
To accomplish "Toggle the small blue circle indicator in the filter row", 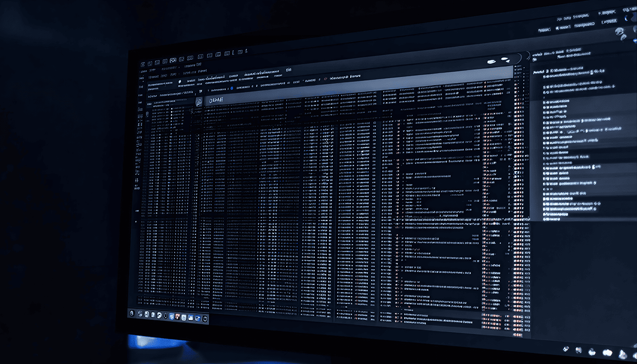I will click(231, 88).
